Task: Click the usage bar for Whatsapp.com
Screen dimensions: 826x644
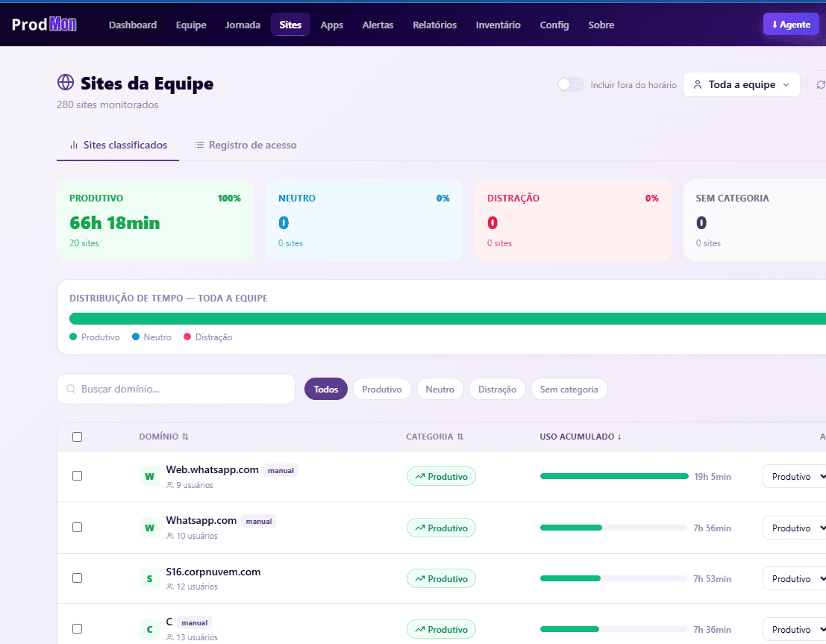Action: (613, 528)
